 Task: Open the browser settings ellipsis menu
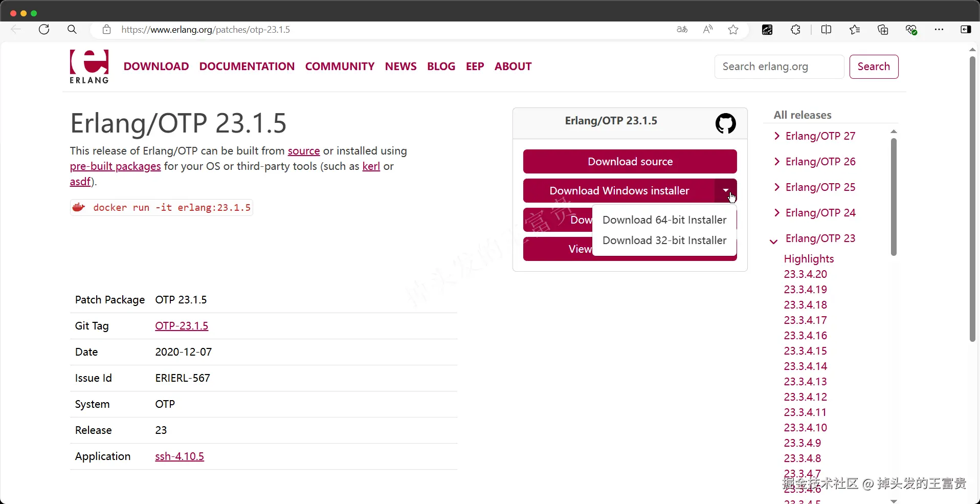[x=939, y=30]
